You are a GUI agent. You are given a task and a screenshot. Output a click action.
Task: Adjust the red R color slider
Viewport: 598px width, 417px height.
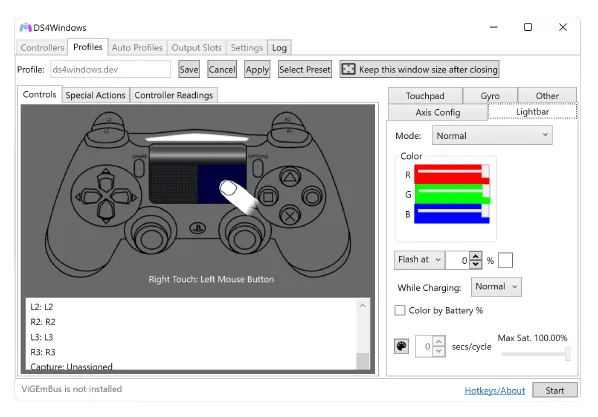452,174
